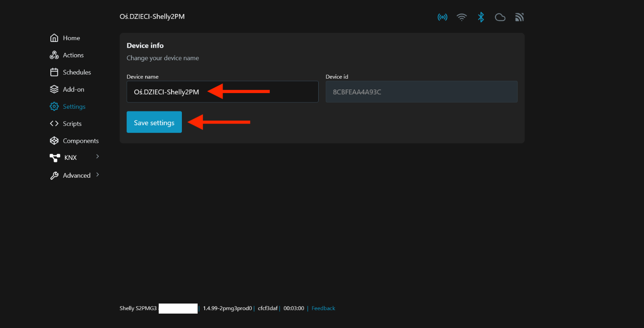Click the KNX network icon
Screen dimensions: 644x328
tap(55, 158)
